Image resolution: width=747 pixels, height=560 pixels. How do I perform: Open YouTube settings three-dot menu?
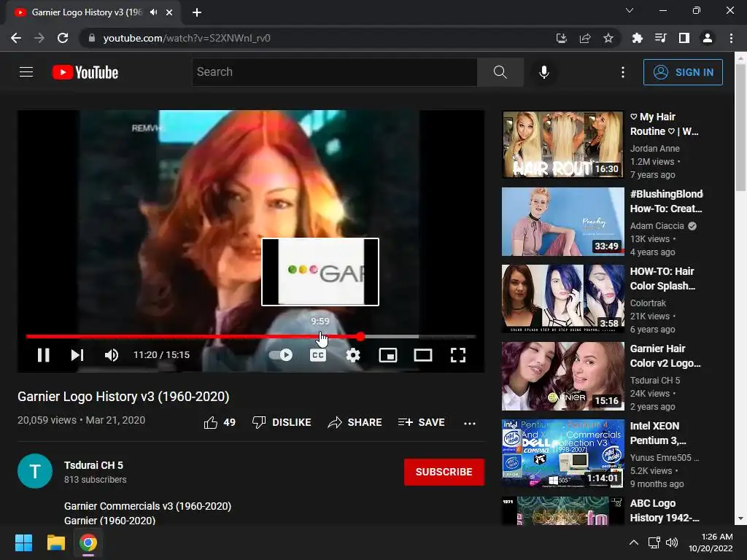pyautogui.click(x=623, y=72)
